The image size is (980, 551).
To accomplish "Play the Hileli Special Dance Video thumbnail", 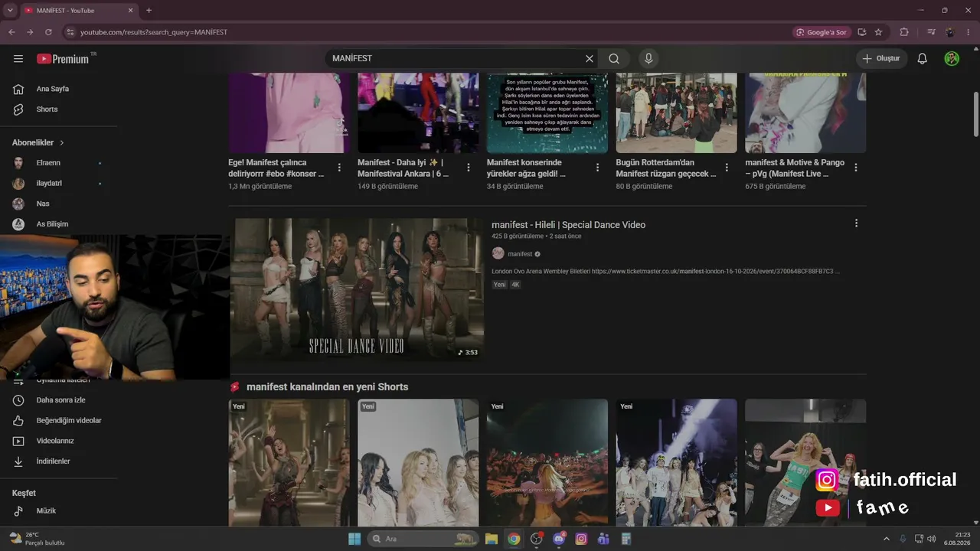I will 358,290.
